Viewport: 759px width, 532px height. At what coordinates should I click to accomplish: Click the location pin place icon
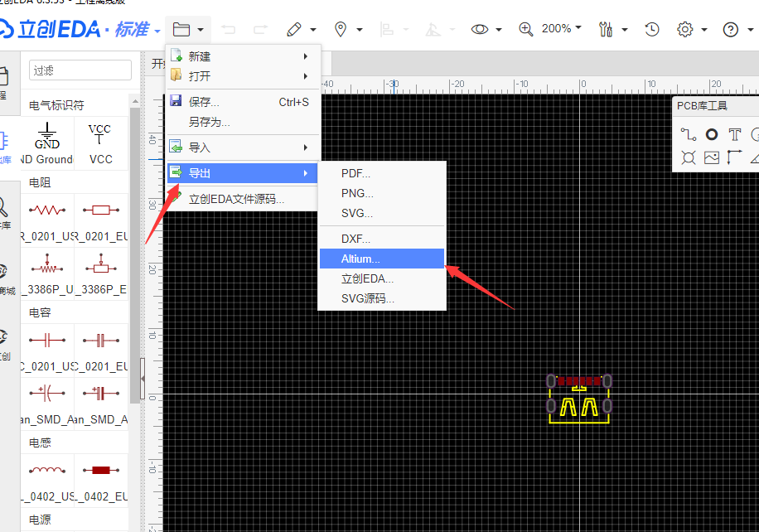click(341, 30)
